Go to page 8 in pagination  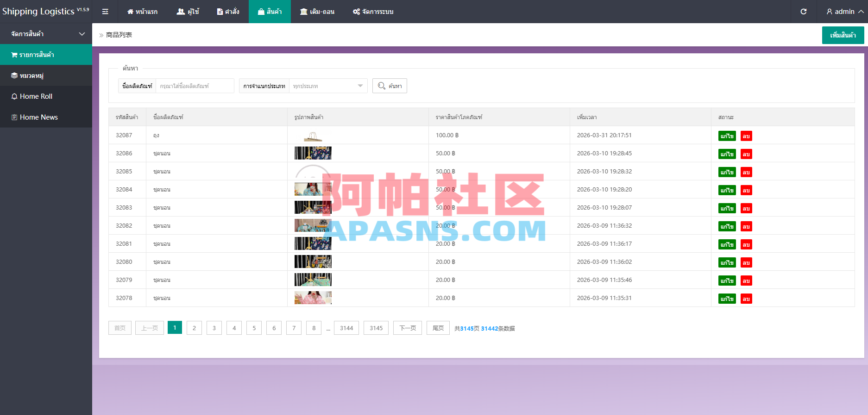click(314, 328)
